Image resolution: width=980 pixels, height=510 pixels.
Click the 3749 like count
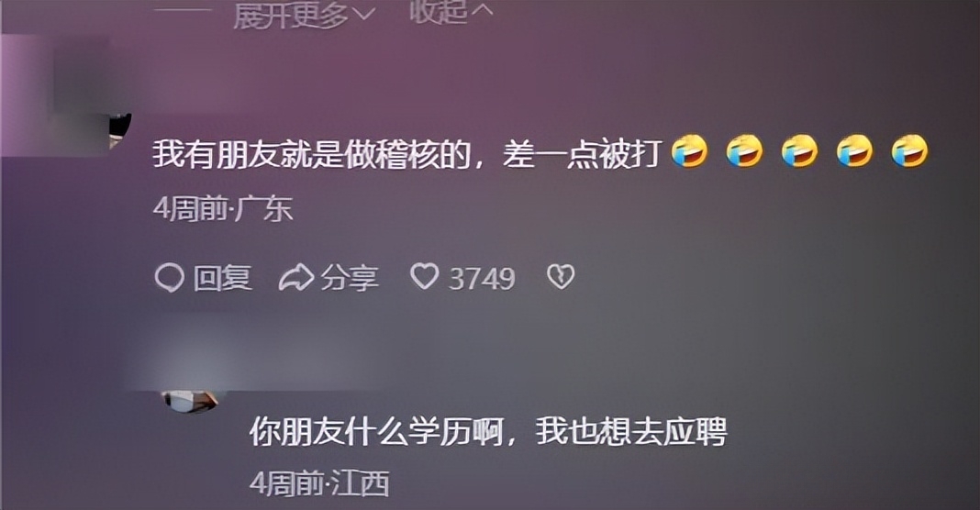(482, 279)
